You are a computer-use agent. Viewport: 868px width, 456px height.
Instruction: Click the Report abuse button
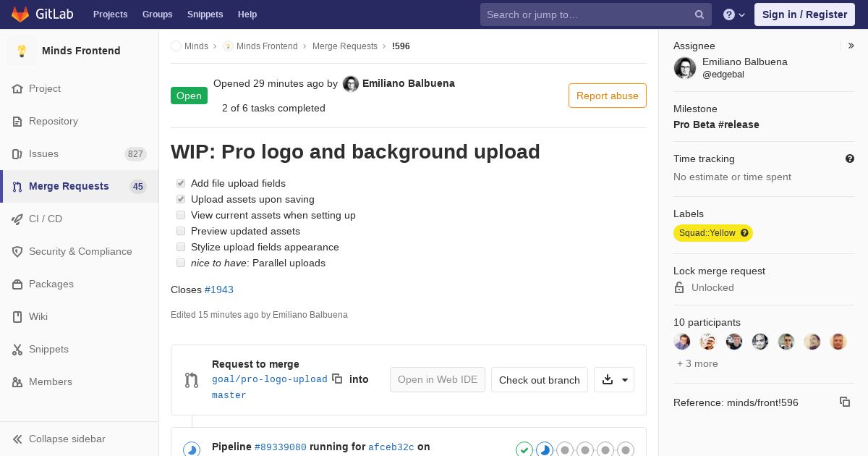[608, 96]
